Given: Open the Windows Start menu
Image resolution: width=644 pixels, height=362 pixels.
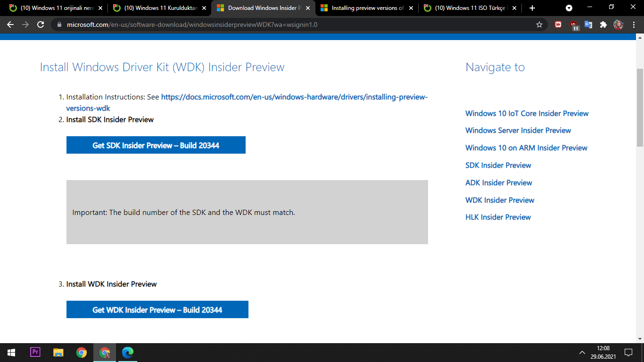Looking at the screenshot, I should 11,353.
